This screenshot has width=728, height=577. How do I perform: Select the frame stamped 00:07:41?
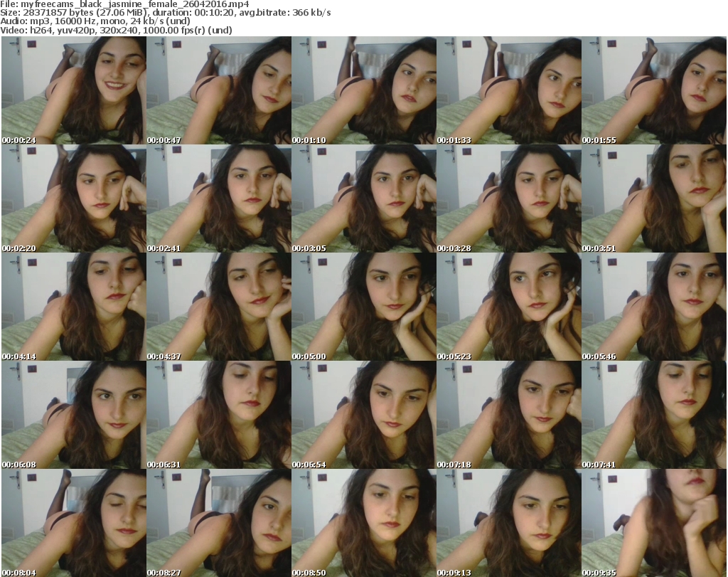(654, 415)
